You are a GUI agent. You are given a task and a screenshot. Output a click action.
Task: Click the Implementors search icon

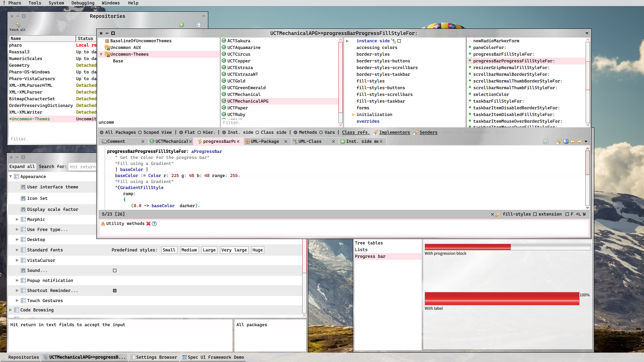pyautogui.click(x=375, y=132)
